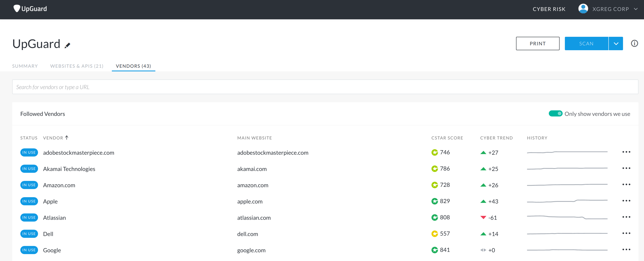Viewport: 644px width, 261px height.
Task: Sort by STATUS column header
Action: pyautogui.click(x=29, y=138)
